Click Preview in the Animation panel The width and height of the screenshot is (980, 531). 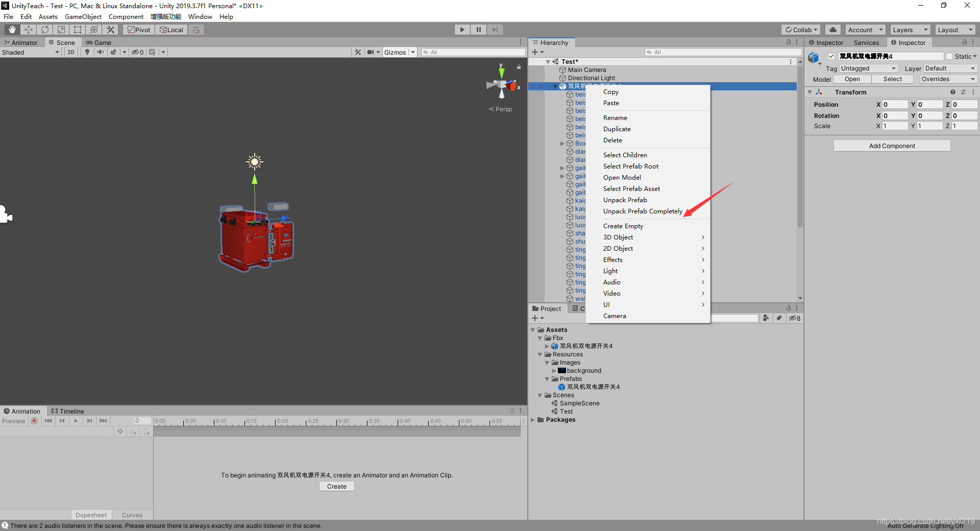point(14,421)
